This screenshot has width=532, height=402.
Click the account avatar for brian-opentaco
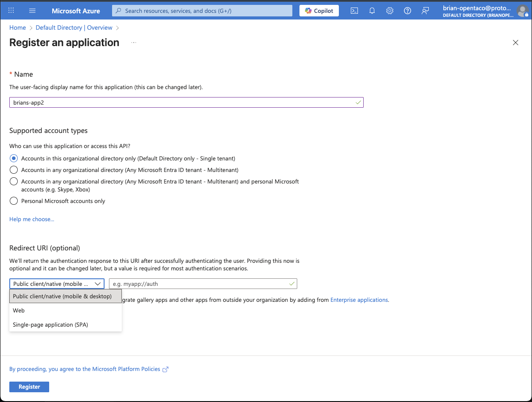(x=522, y=11)
